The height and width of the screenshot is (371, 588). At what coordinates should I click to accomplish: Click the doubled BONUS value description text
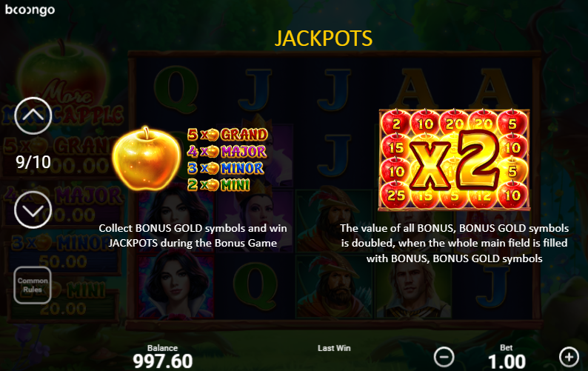454,243
